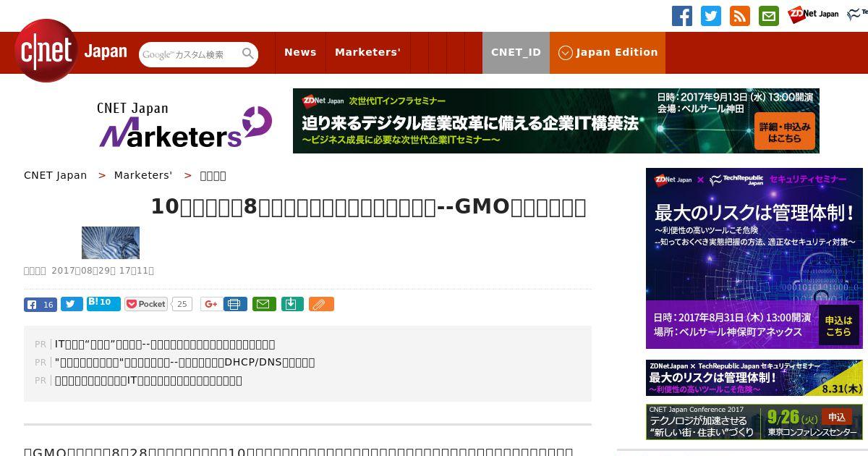
Task: Email the article with the green envelope icon
Action: click(x=264, y=304)
